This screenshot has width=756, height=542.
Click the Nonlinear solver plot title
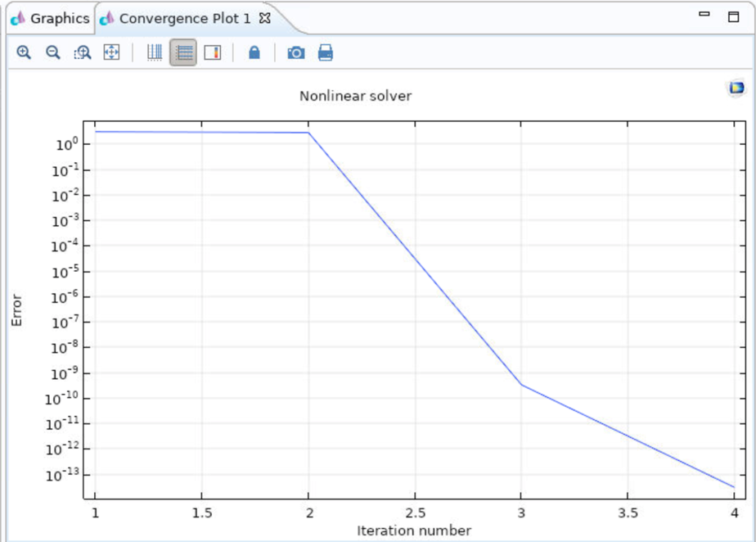pyautogui.click(x=355, y=96)
